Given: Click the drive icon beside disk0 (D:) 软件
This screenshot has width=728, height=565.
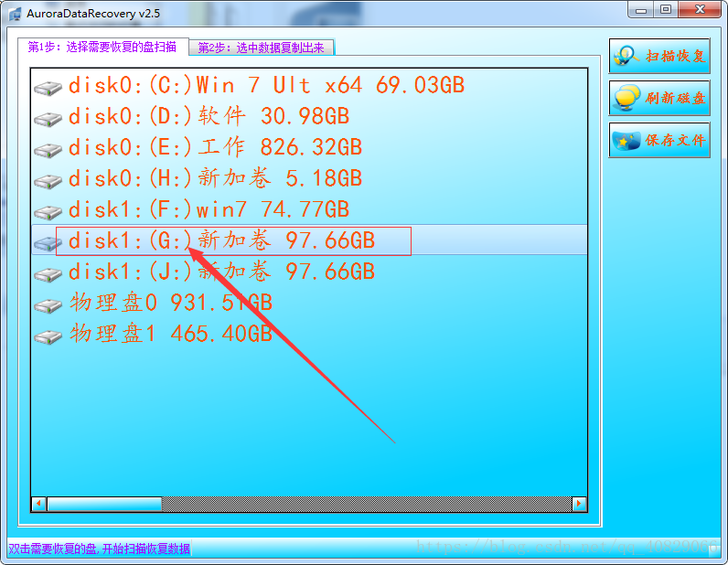Looking at the screenshot, I should click(48, 119).
